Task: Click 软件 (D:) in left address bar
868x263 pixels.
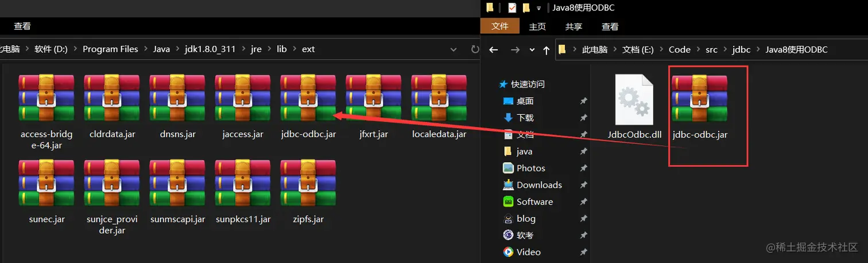Action: pos(51,49)
